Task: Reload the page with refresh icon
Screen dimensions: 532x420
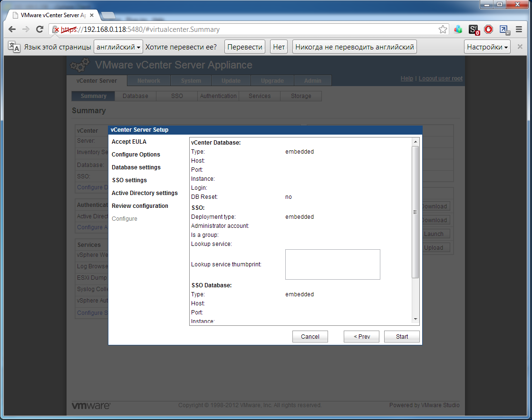Action: point(39,29)
